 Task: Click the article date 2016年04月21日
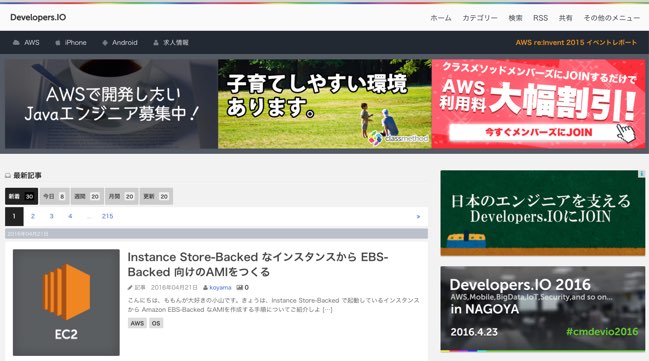point(174,287)
